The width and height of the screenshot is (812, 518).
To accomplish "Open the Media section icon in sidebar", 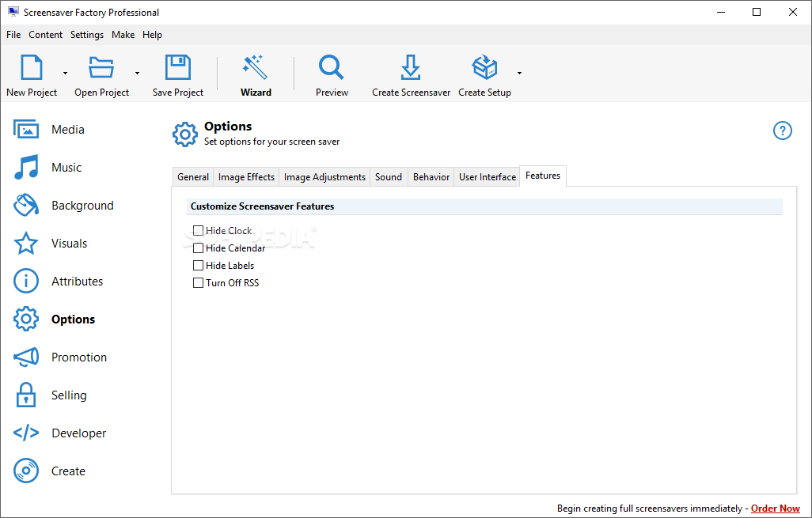I will [x=26, y=130].
